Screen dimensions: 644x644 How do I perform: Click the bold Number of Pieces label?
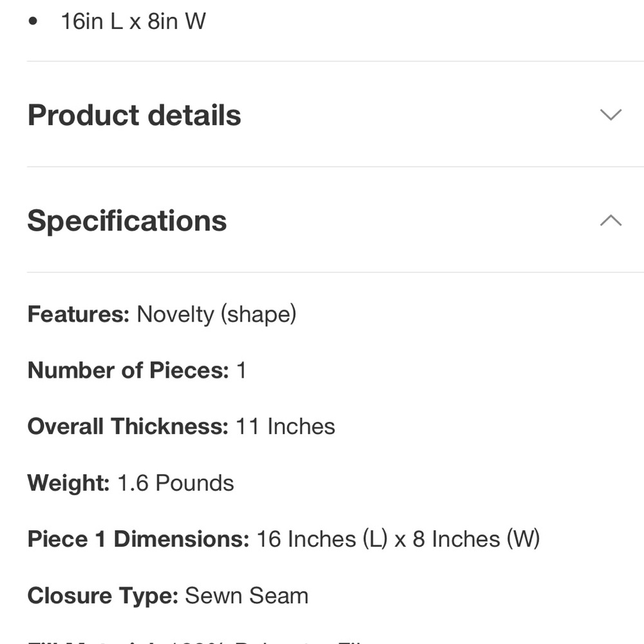pos(128,370)
